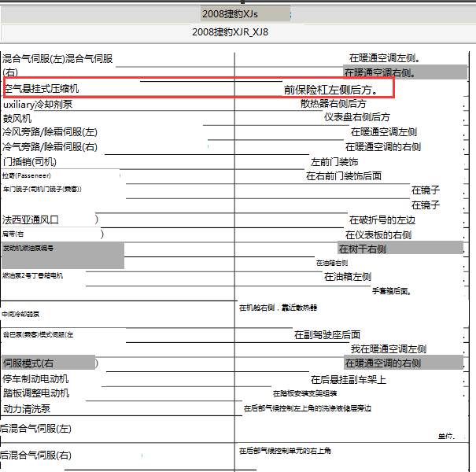Click highlighted 在树干右侧 location

point(400,249)
